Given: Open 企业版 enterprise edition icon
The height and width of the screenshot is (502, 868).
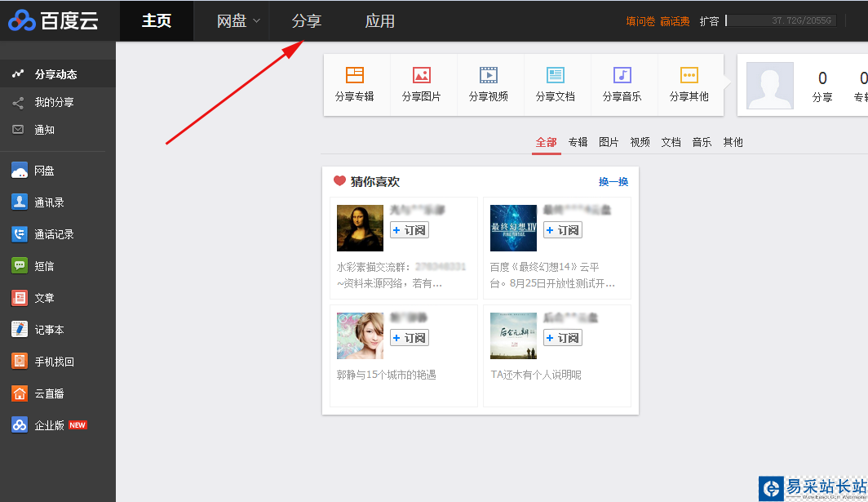Looking at the screenshot, I should (x=20, y=425).
